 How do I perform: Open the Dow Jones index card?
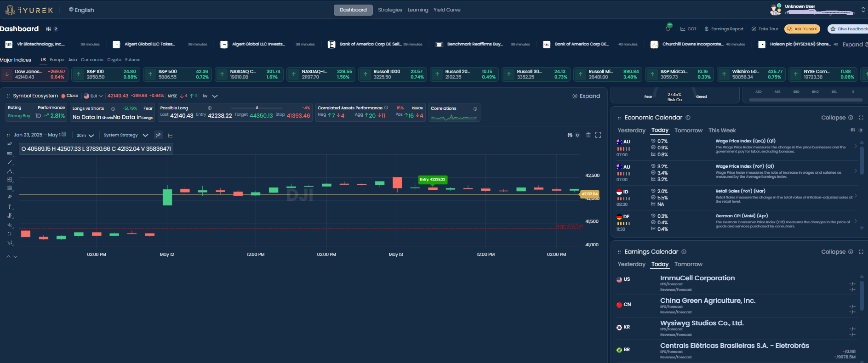tap(34, 74)
